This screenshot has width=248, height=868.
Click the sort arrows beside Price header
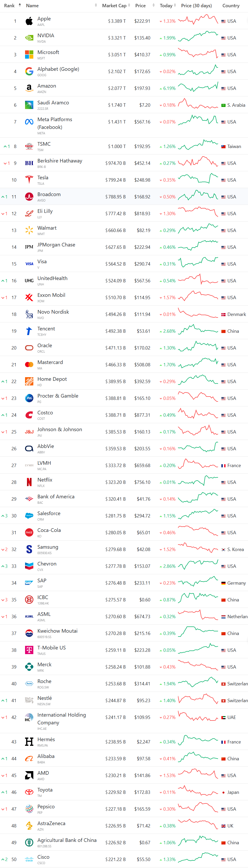coord(154,5)
